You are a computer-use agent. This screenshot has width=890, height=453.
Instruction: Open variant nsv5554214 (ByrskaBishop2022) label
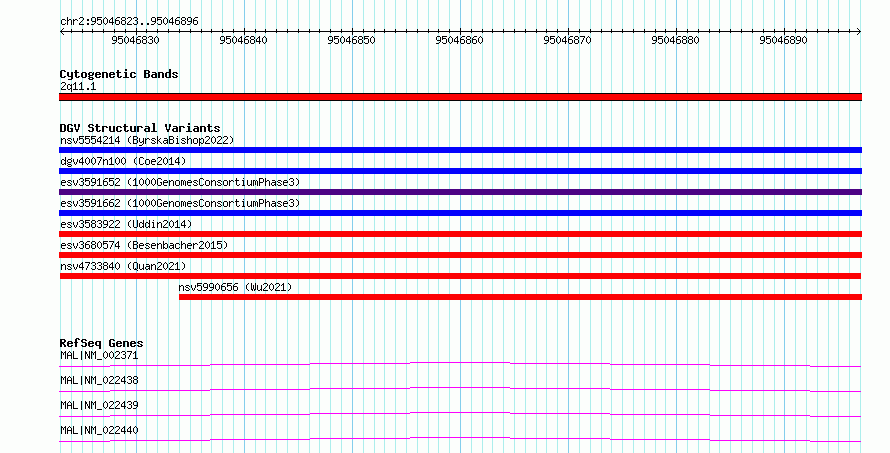coord(147,140)
